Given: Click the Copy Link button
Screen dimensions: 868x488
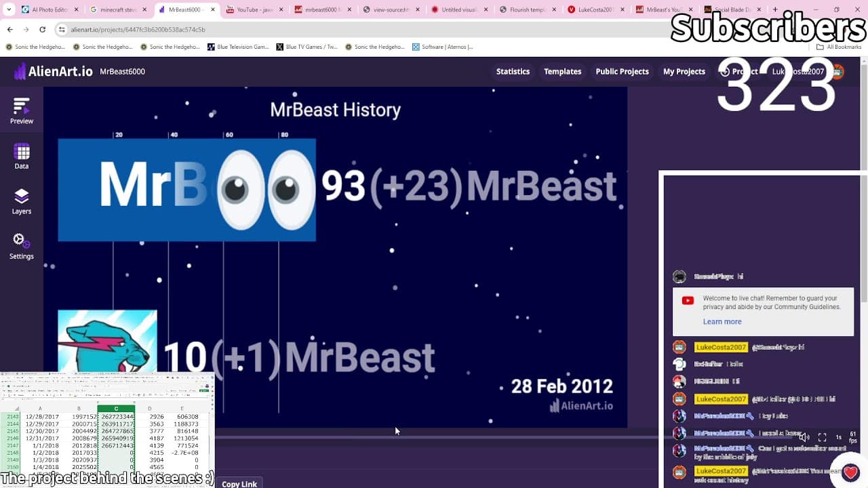Looking at the screenshot, I should coord(239,483).
